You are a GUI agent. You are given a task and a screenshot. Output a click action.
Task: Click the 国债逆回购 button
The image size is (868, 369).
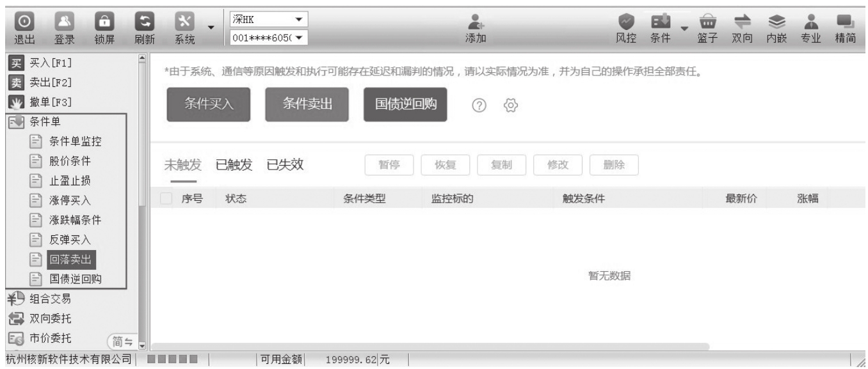pyautogui.click(x=406, y=104)
